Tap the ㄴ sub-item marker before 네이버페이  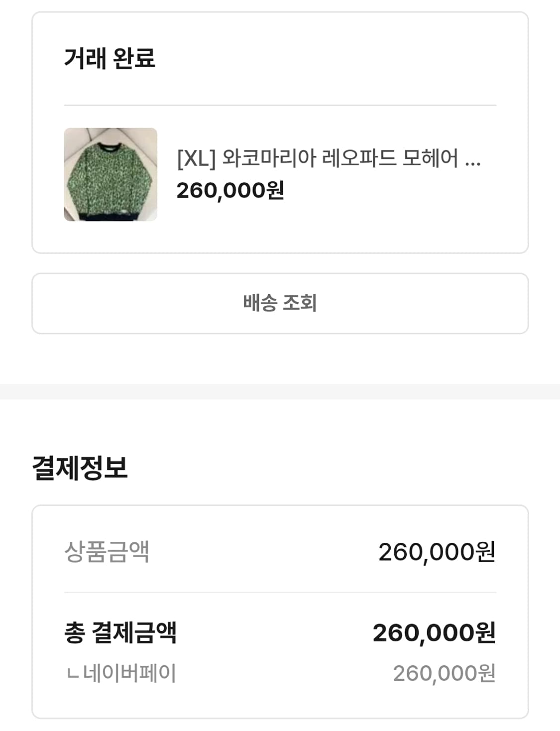click(x=73, y=675)
